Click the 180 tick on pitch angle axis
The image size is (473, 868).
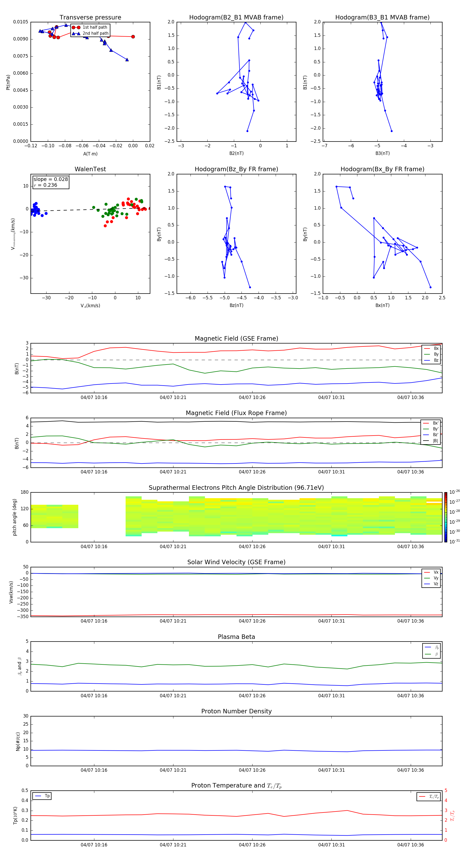tap(25, 492)
